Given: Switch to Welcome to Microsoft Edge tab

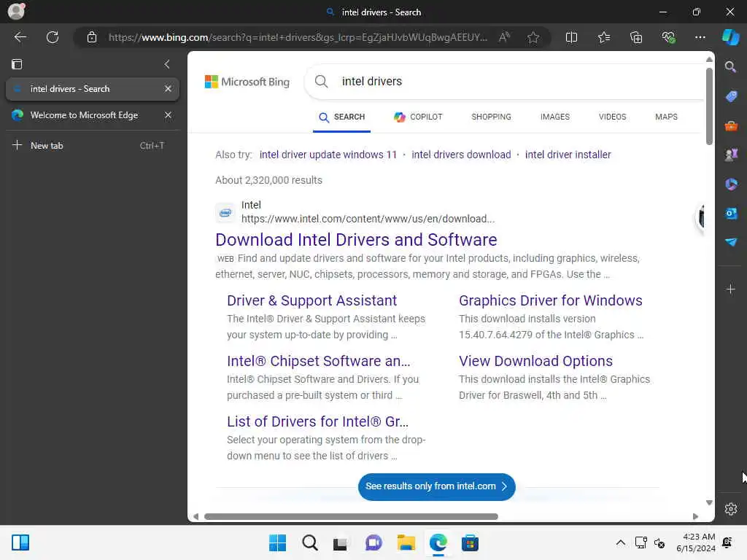Looking at the screenshot, I should (x=84, y=114).
